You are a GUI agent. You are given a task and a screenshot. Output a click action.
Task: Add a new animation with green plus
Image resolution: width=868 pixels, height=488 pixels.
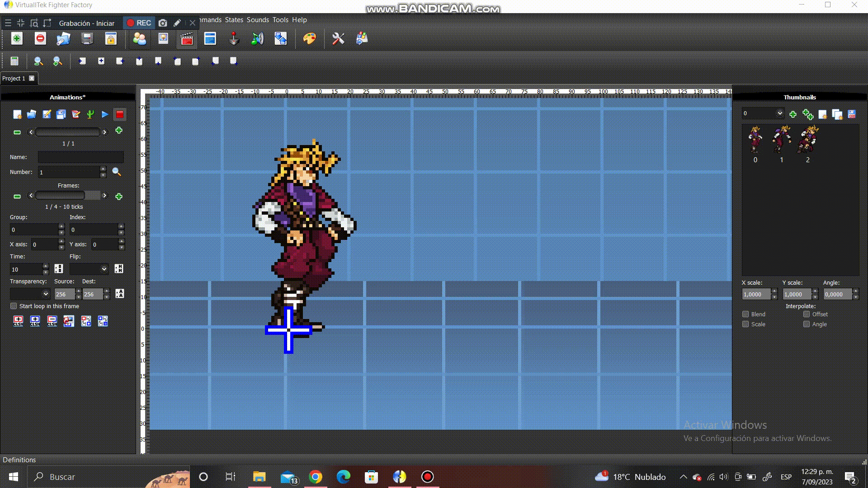119,131
